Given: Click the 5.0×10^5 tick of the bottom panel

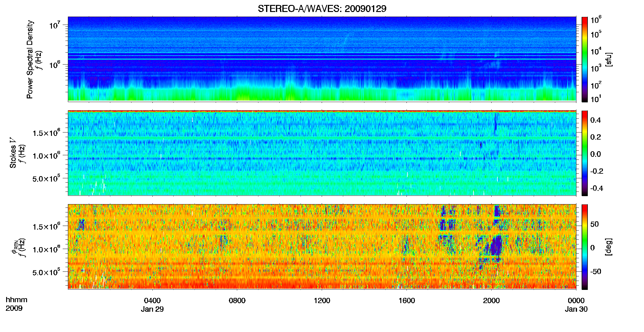Looking at the screenshot, I should click(x=46, y=272).
